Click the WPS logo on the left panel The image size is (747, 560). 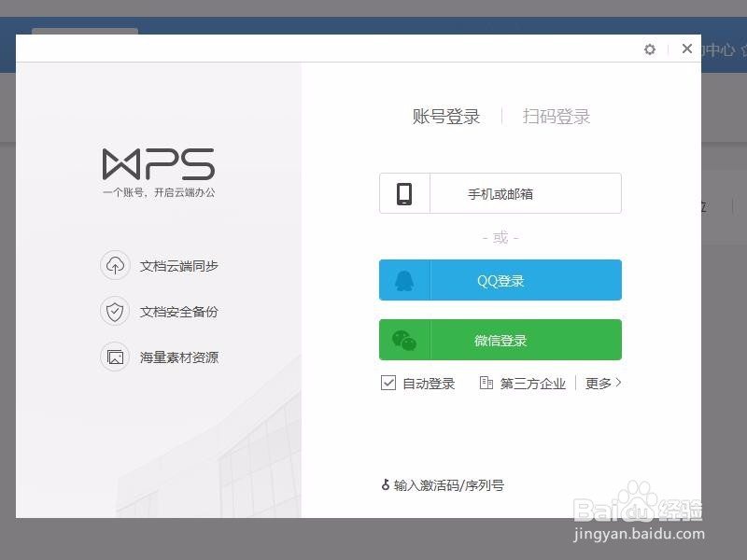[x=158, y=165]
